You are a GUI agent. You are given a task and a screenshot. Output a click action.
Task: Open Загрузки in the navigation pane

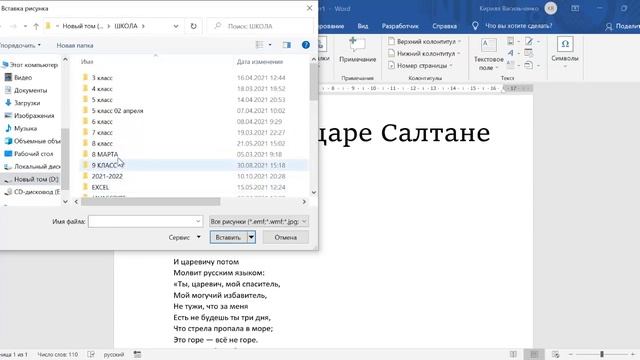click(x=27, y=103)
